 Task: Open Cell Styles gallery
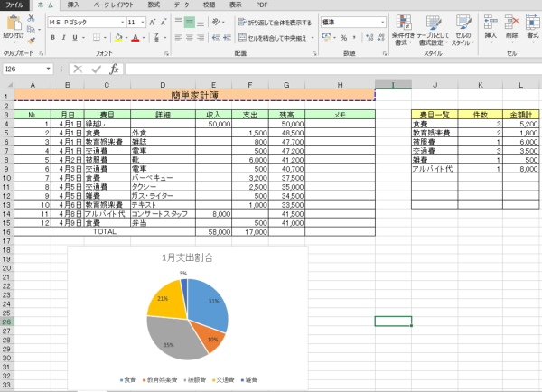[463, 31]
